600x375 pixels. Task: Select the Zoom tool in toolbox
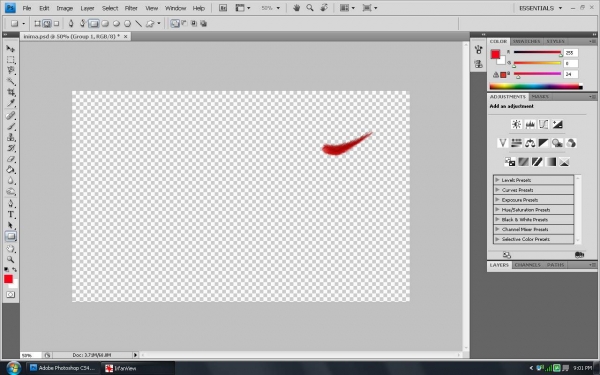[10, 259]
